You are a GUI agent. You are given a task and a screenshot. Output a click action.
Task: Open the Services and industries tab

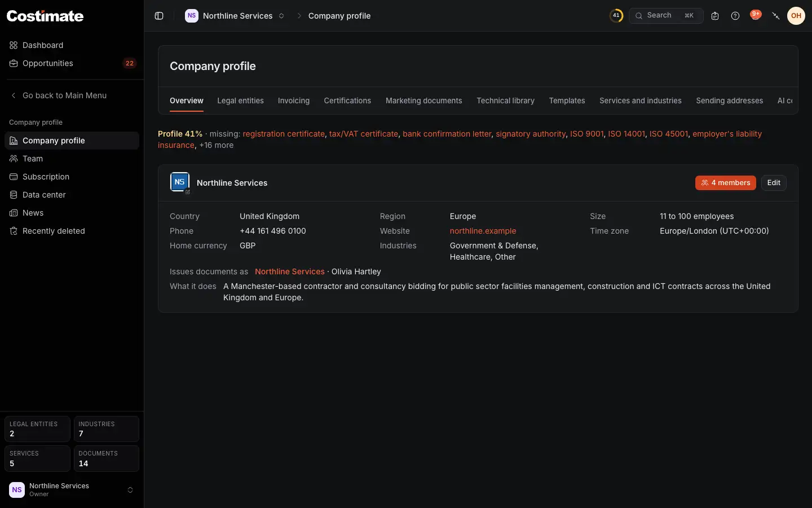click(641, 100)
